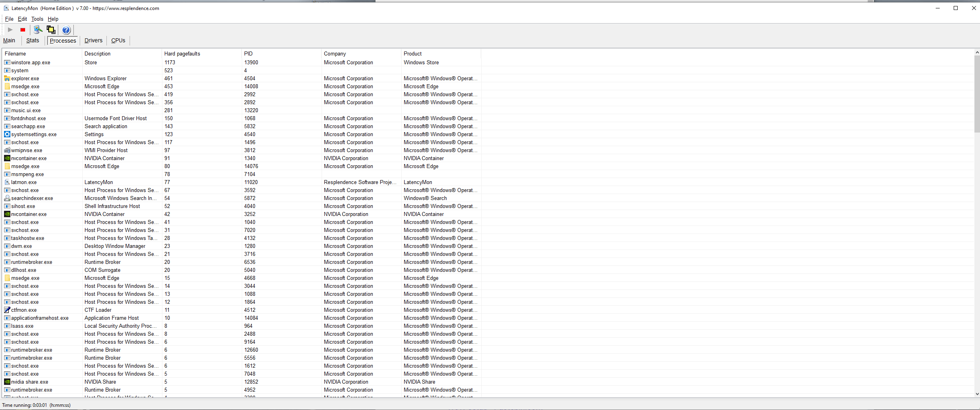Viewport: 980px width, 410px height.
Task: Click the winstore.app.exe row icon
Action: point(7,62)
